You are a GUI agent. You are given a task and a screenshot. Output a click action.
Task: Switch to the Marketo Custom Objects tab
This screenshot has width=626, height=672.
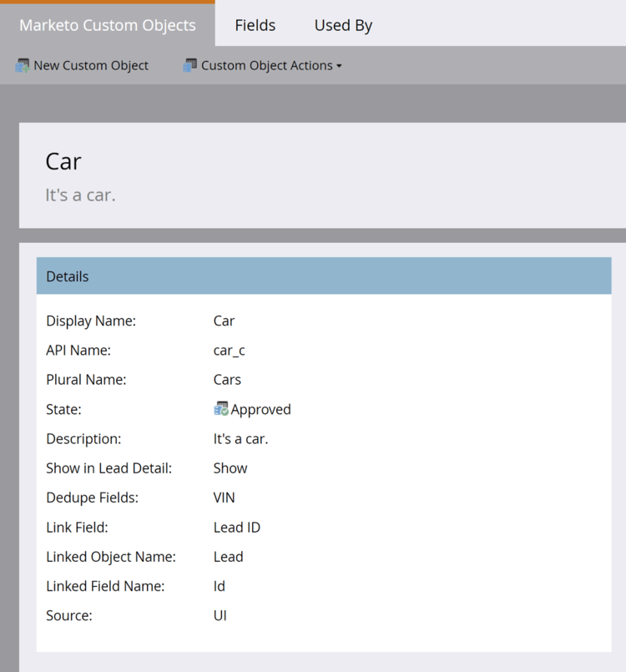[x=107, y=25]
